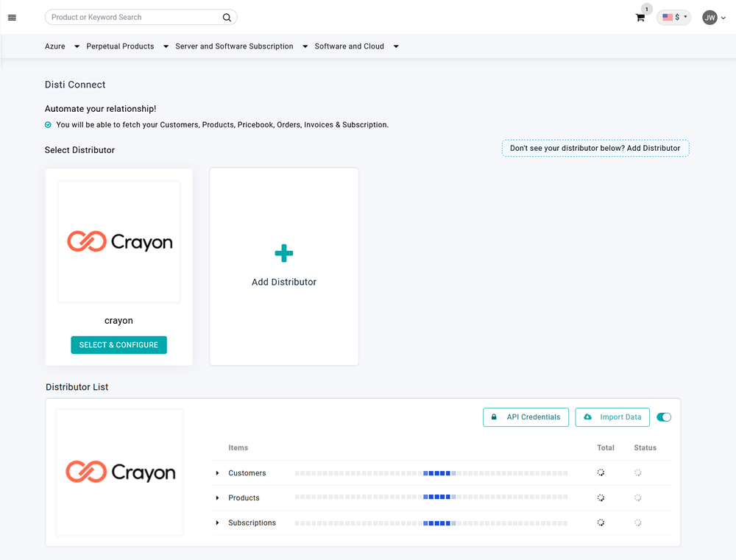Click the 'Automate your relationship!' text
This screenshot has height=560, width=736.
point(100,109)
